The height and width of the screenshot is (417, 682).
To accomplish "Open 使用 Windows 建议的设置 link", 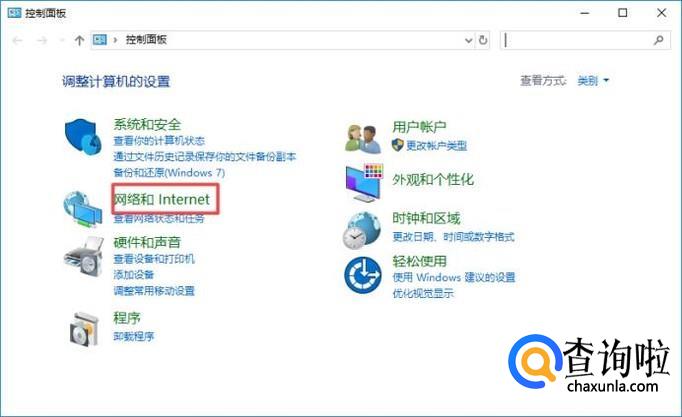I will tap(454, 277).
